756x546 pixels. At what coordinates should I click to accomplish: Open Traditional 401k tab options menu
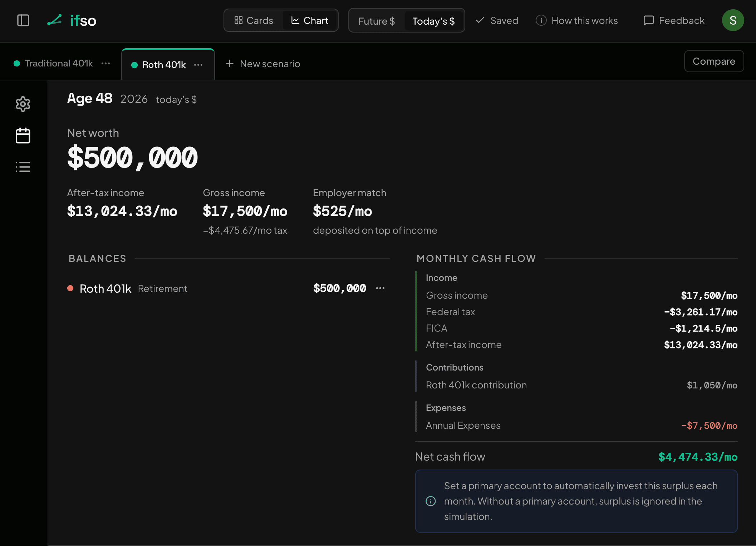(x=105, y=63)
